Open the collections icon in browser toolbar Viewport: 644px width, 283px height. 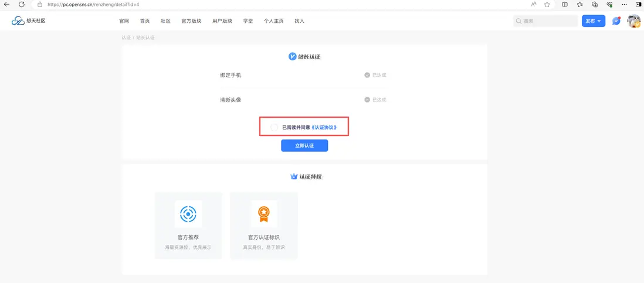594,4
